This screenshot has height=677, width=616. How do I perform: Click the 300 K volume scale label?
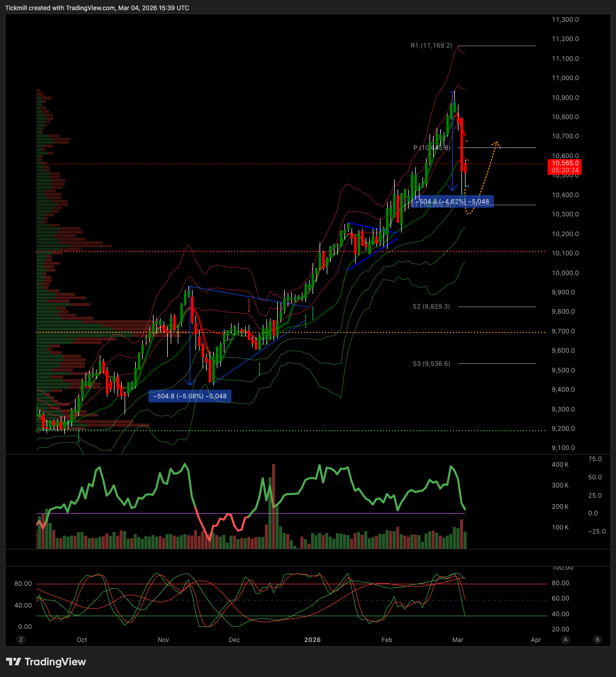[560, 485]
